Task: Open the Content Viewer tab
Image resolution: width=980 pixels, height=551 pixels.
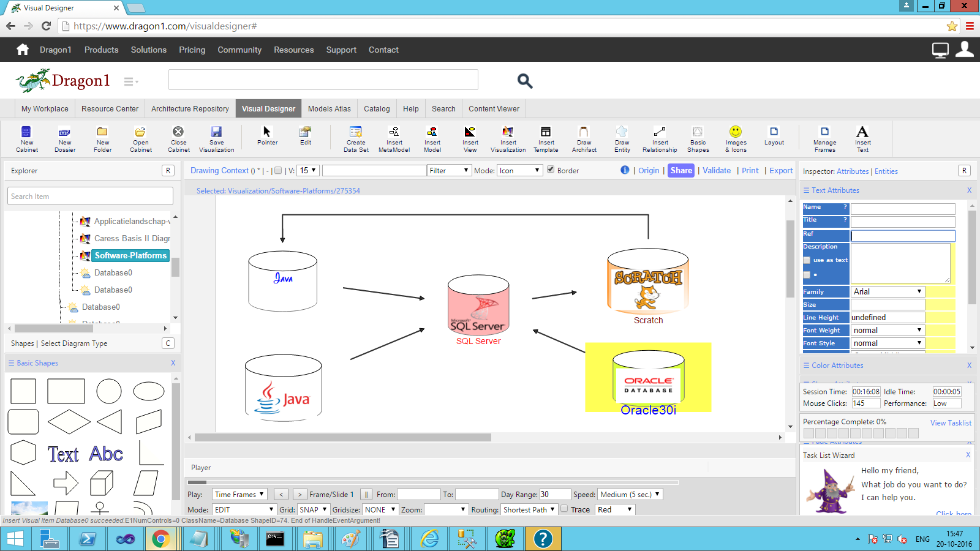Action: pyautogui.click(x=494, y=108)
